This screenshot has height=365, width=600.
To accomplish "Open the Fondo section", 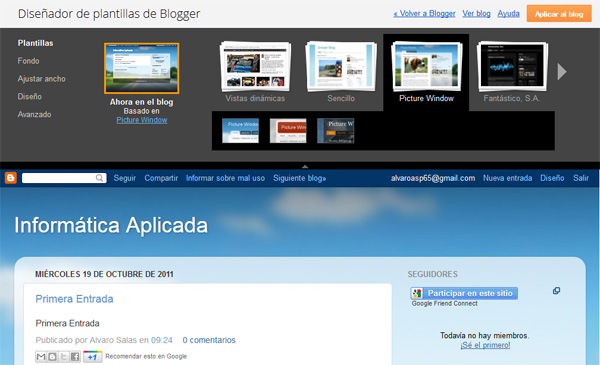I will coord(28,61).
